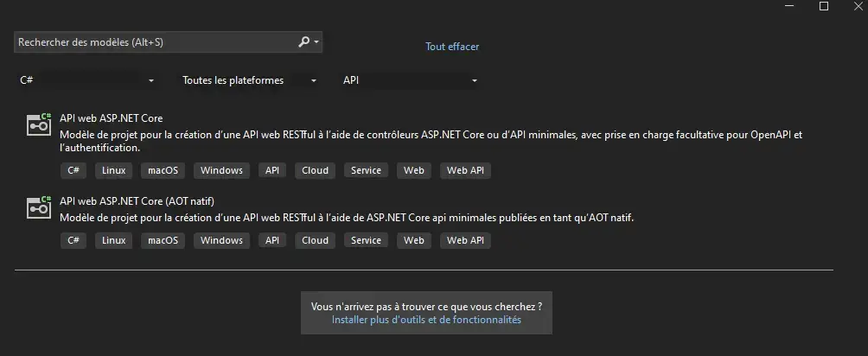Screen dimensions: 868x356
Task: Click the Web tag of API web ASP.NET Core
Action: 414,170
